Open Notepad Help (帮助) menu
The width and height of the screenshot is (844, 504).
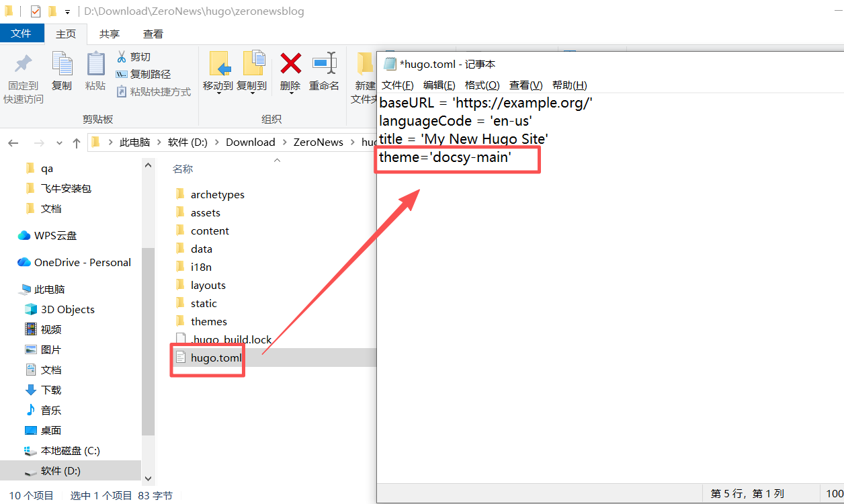(570, 85)
